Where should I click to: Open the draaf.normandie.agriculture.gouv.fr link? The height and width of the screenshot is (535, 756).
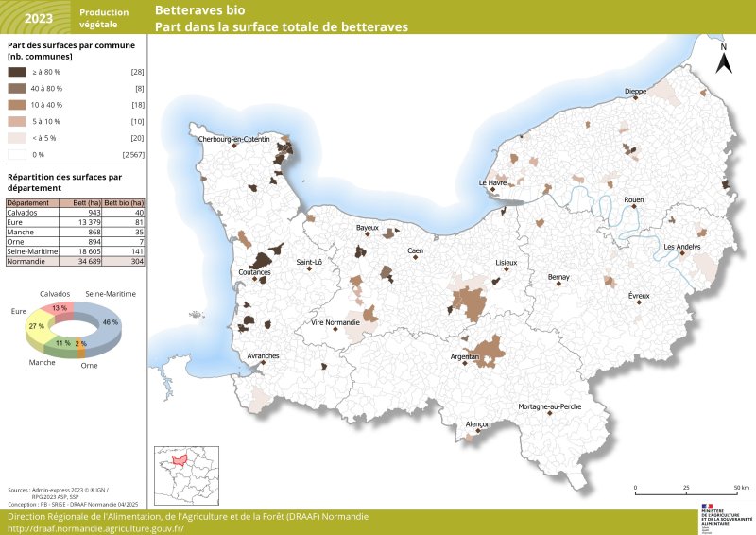click(96, 528)
